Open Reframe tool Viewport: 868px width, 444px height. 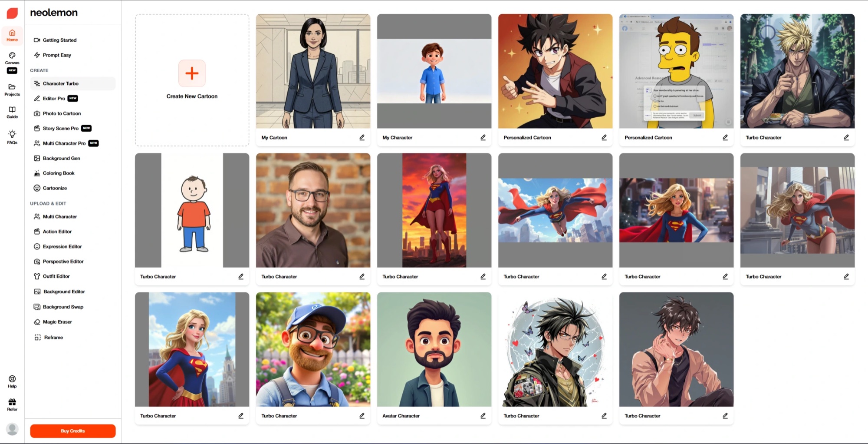point(72,337)
